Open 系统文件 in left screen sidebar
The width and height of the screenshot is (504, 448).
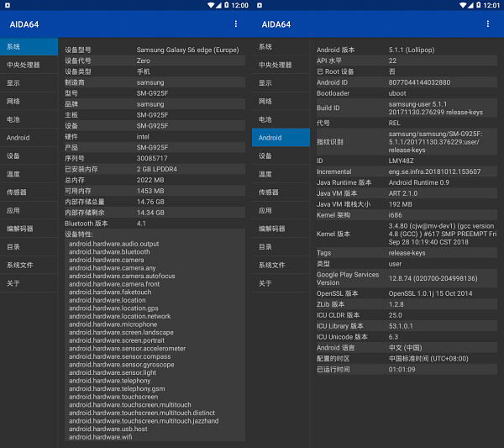[x=29, y=265]
